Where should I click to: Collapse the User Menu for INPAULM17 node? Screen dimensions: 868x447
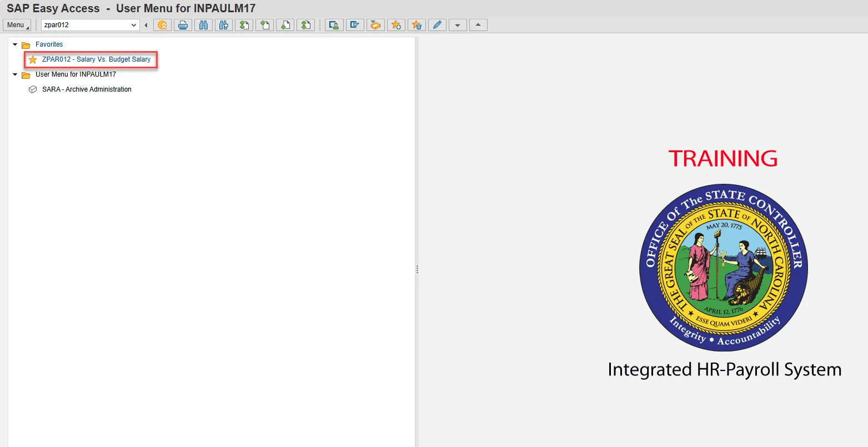coord(15,74)
